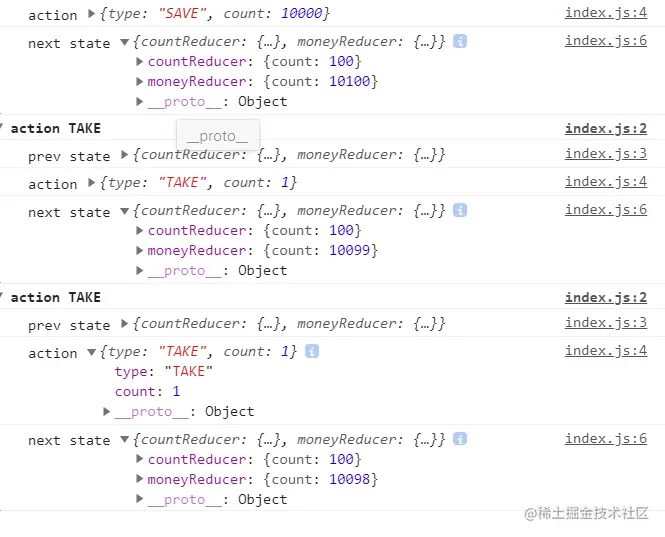This screenshot has height=537, width=665.
Task: Open index.js:4 link on collapsed TAKE action row
Action: (x=606, y=182)
